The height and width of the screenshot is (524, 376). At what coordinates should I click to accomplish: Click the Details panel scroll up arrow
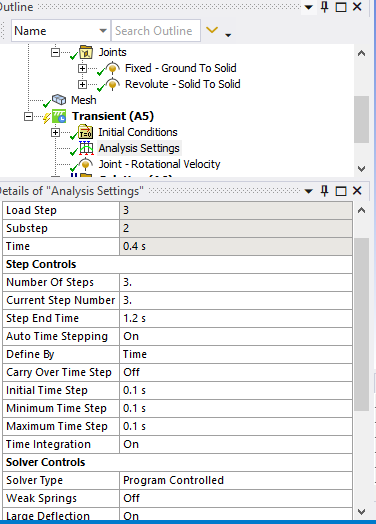pos(361,210)
